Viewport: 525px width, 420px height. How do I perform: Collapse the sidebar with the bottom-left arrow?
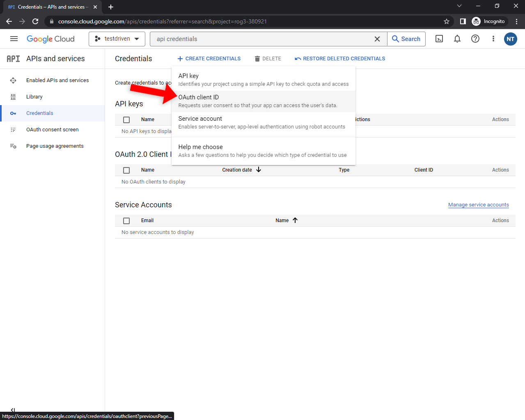click(x=13, y=410)
